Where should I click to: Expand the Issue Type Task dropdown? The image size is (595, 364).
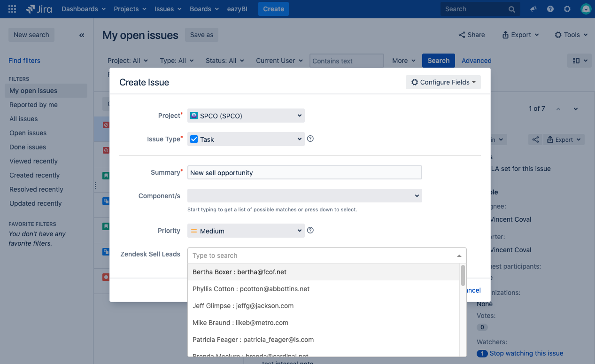[x=246, y=139]
